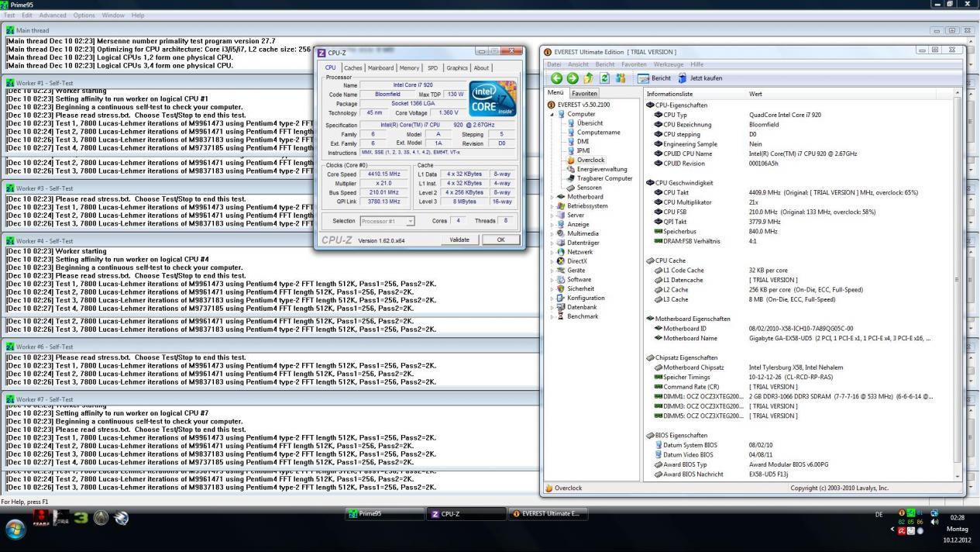
Task: Open the Graphics tab in CPU-Z
Action: click(x=457, y=68)
